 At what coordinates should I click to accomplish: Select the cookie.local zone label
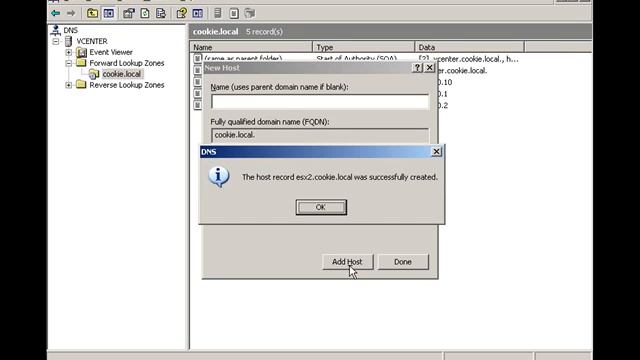point(122,74)
